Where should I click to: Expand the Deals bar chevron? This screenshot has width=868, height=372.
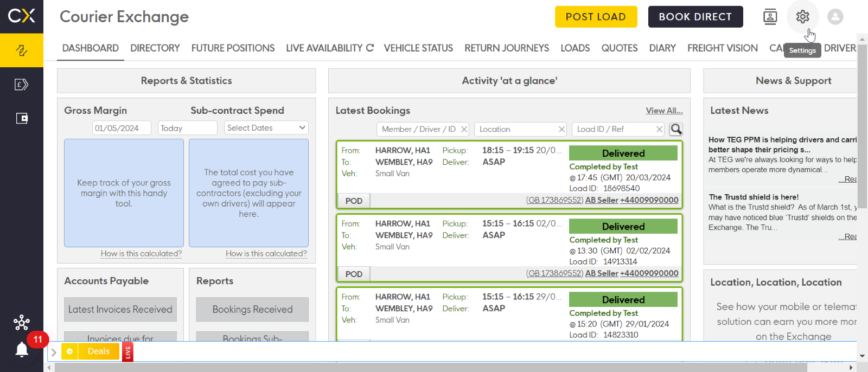[54, 352]
